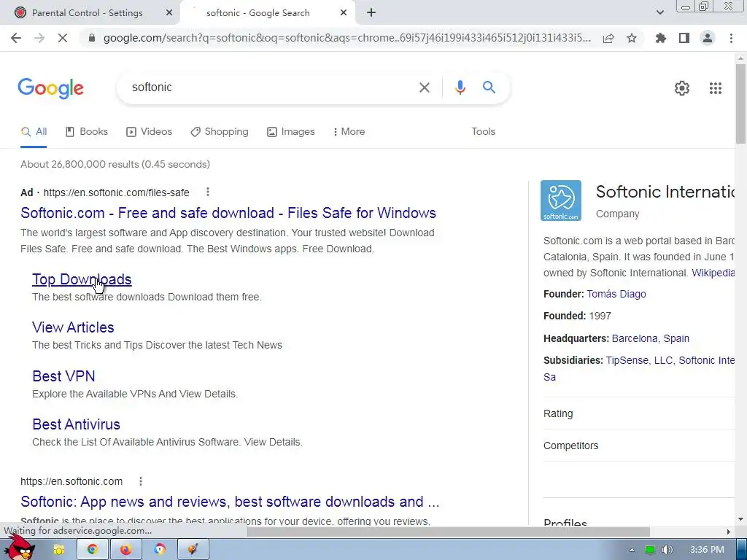Open the Best VPN sitelink

pos(64,376)
